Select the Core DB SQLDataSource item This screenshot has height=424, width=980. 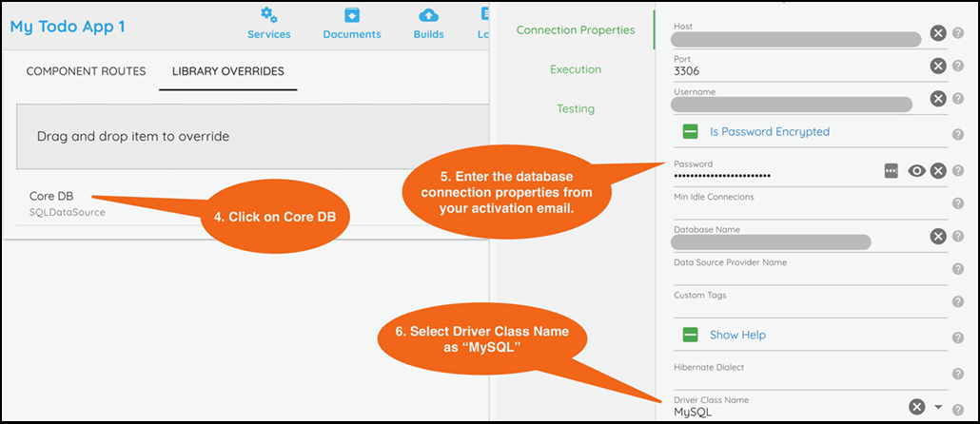pyautogui.click(x=67, y=202)
